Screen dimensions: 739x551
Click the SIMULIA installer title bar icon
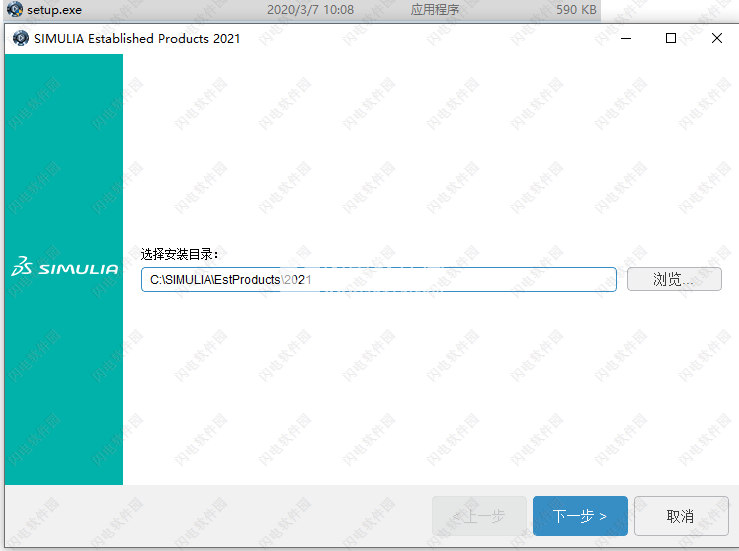pyautogui.click(x=20, y=38)
